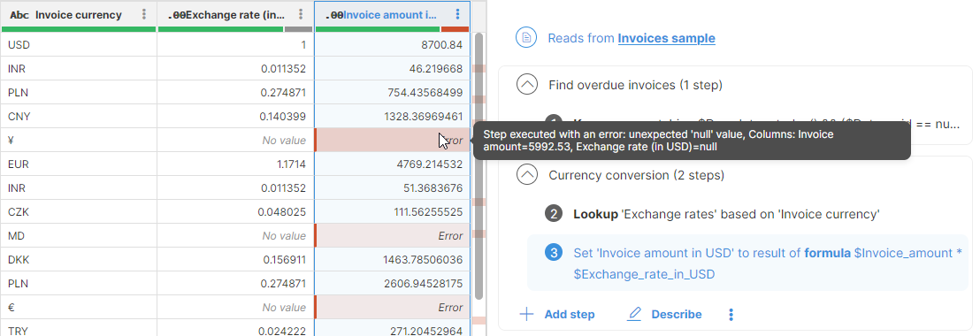Click the CZK currency cell
Image resolution: width=980 pixels, height=336 pixels.
tap(79, 211)
